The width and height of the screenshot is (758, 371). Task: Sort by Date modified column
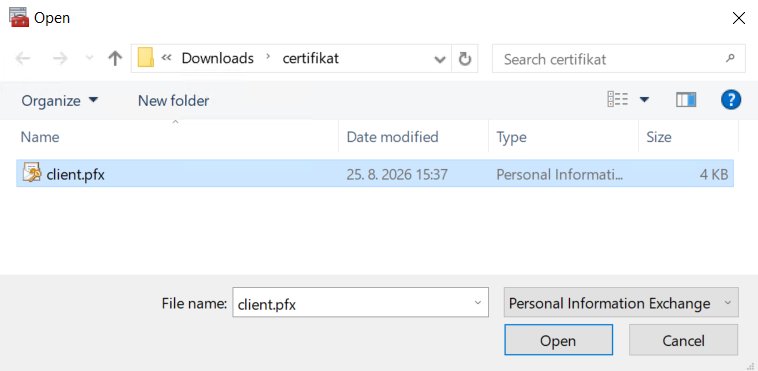click(x=413, y=137)
